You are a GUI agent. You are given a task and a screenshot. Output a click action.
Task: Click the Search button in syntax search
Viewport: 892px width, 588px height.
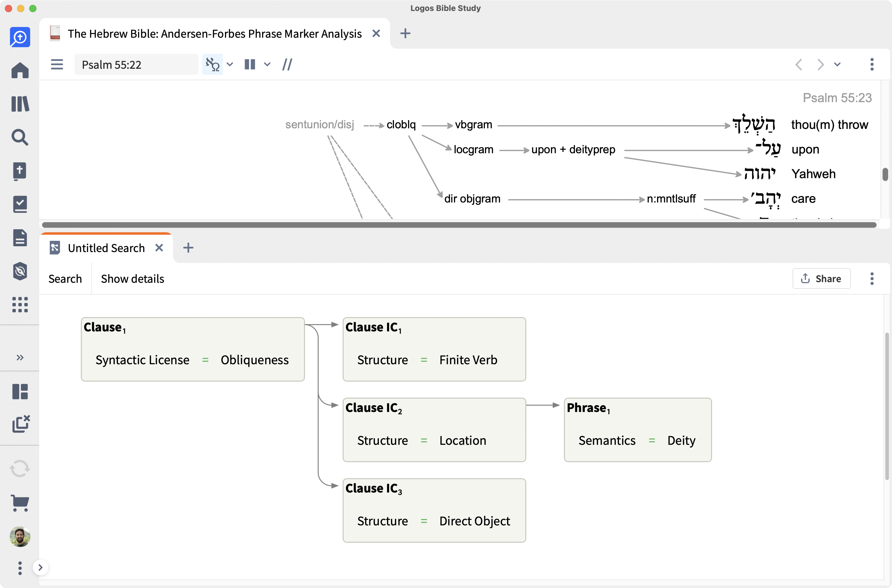point(65,278)
